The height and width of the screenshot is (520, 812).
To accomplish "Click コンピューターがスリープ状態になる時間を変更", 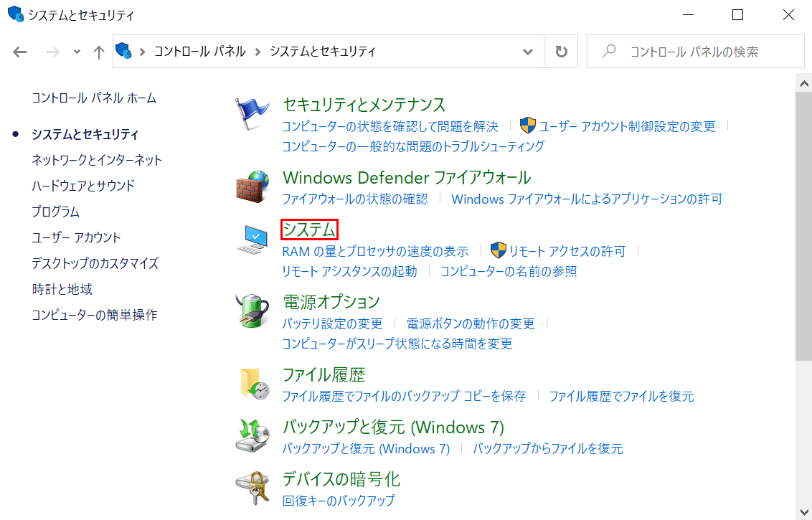I will point(397,344).
